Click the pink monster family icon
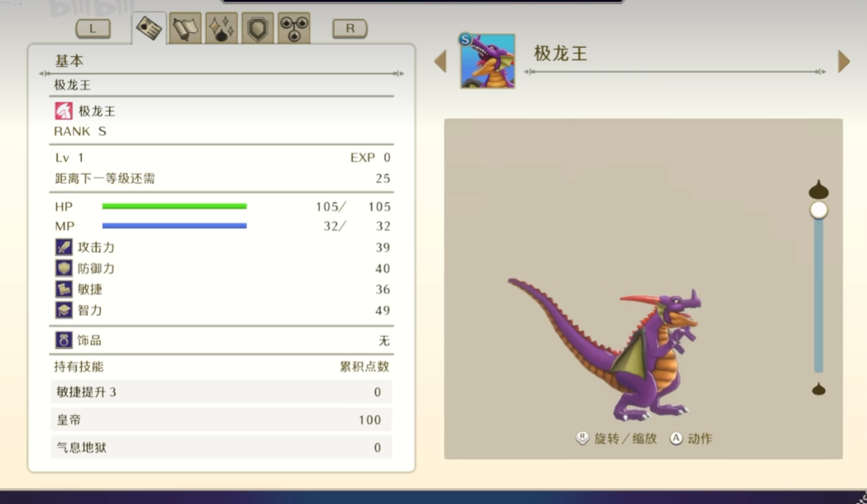The image size is (867, 504). [x=64, y=111]
